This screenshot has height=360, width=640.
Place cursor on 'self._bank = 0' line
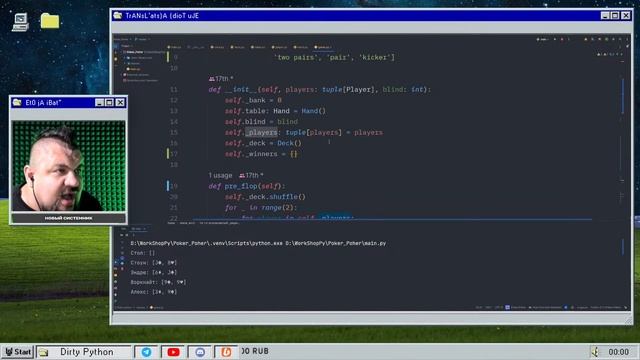point(253,100)
